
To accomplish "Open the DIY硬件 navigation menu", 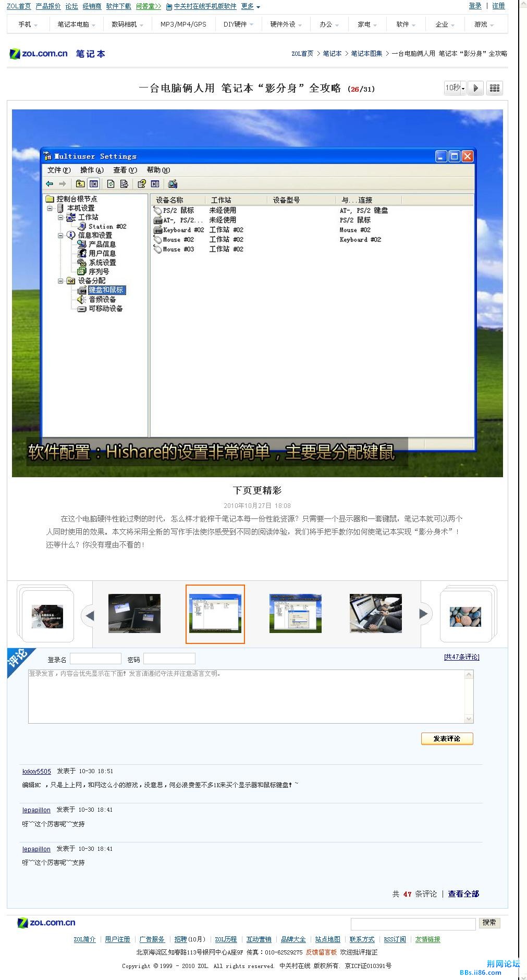I will 238,24.
